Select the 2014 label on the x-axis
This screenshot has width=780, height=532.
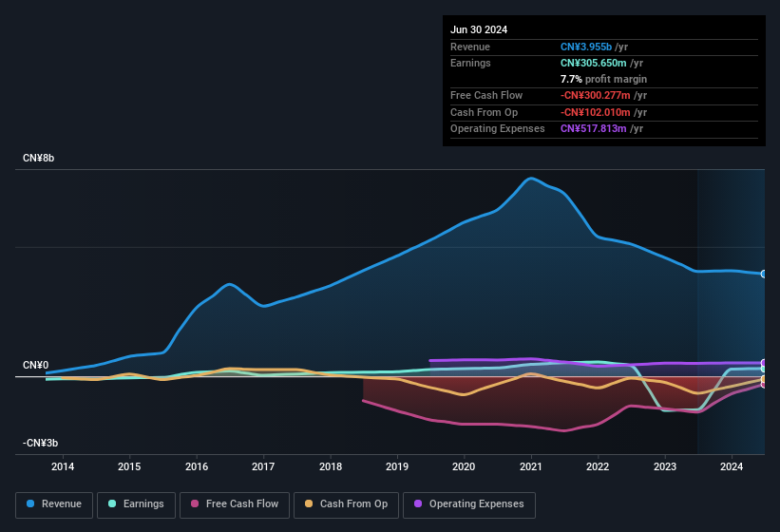63,466
